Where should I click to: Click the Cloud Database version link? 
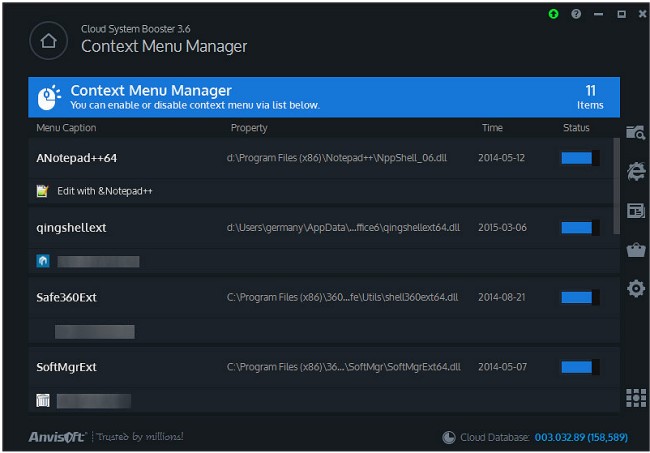(580, 437)
